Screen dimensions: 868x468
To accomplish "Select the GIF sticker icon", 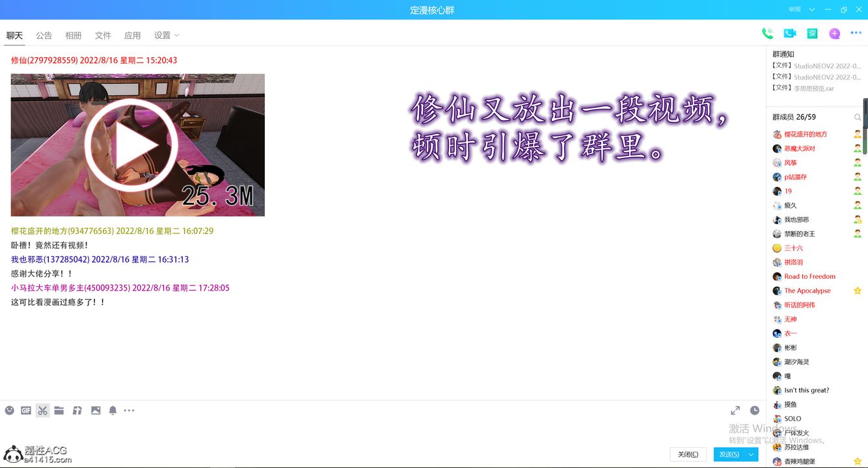I will 25,410.
